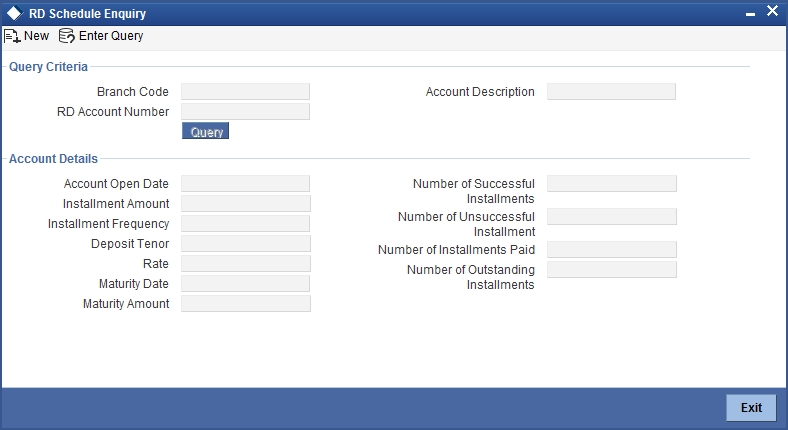This screenshot has width=788, height=430.
Task: Click the Maturity Date label
Action: 134,284
